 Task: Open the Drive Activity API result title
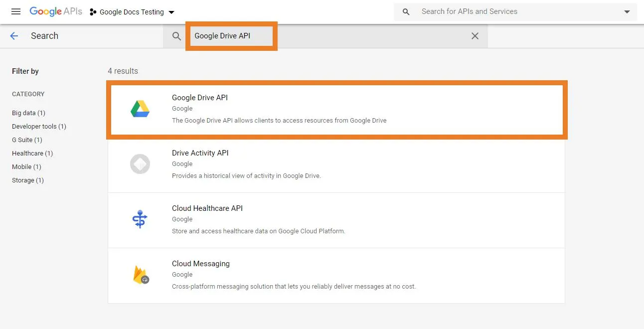click(200, 153)
